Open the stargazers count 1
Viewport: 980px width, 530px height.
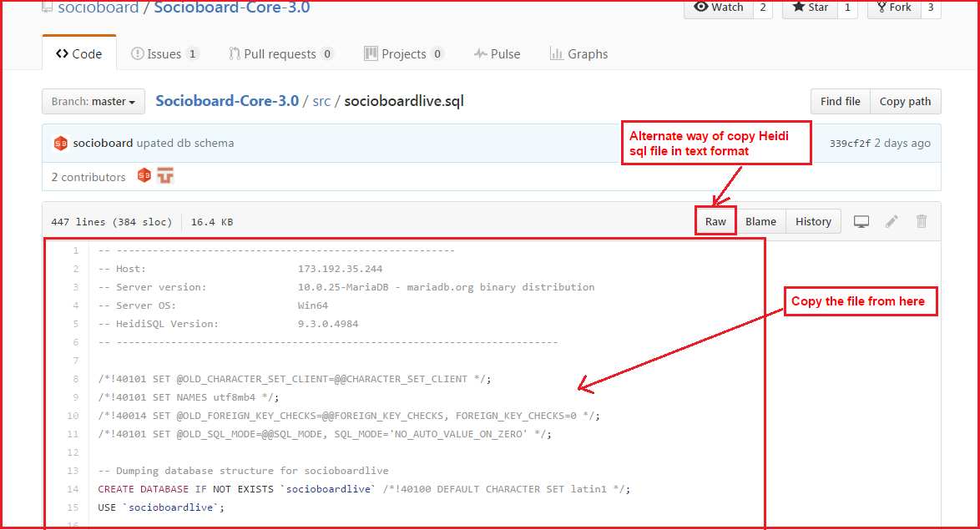[847, 8]
